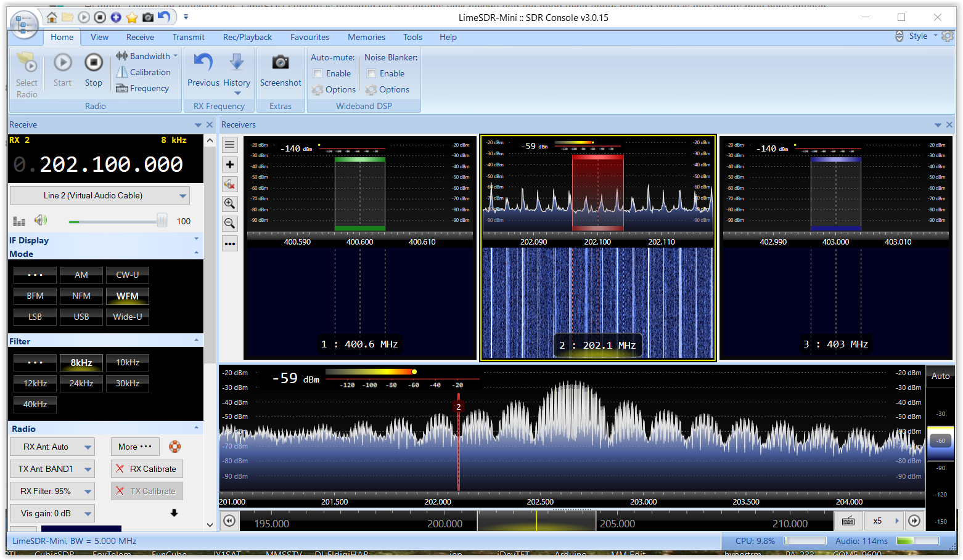Open the Memories tab
Image resolution: width=963 pixels, height=560 pixels.
[366, 37]
